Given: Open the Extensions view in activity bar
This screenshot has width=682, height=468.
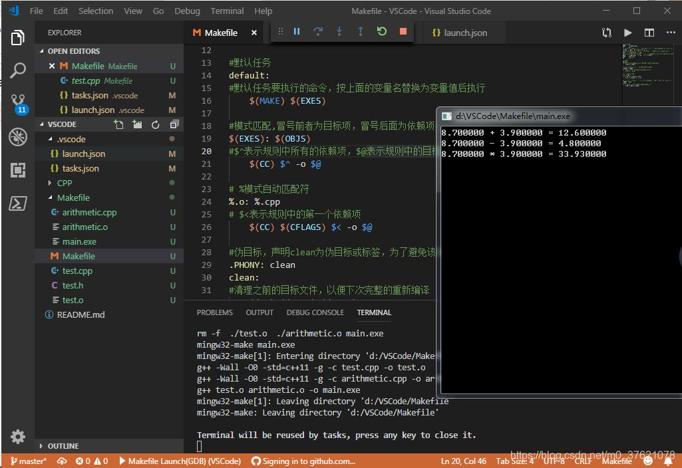Looking at the screenshot, I should (x=17, y=170).
